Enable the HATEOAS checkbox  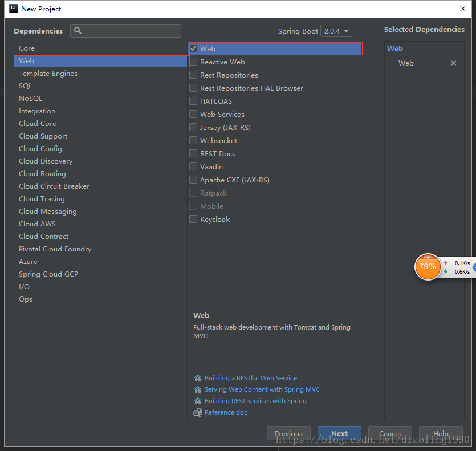[193, 101]
